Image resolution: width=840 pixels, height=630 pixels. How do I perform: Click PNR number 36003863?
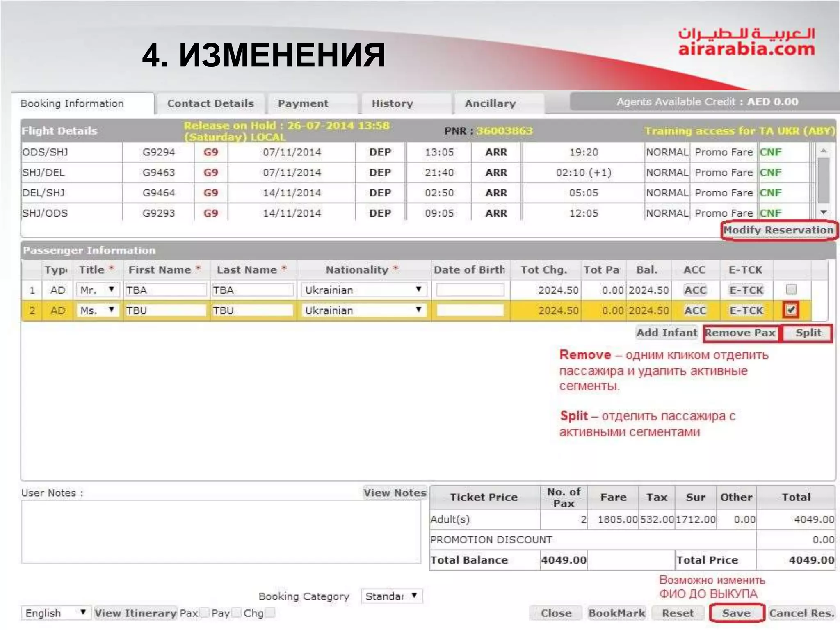point(504,131)
